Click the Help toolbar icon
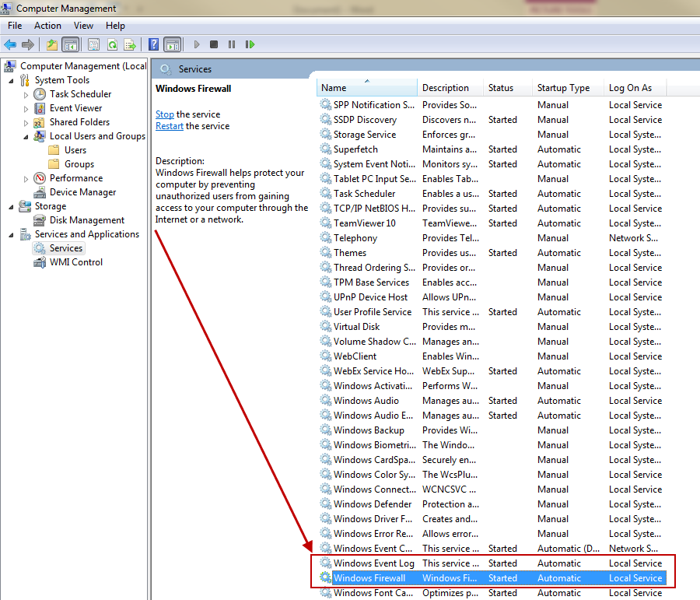The height and width of the screenshot is (600, 700). click(152, 44)
